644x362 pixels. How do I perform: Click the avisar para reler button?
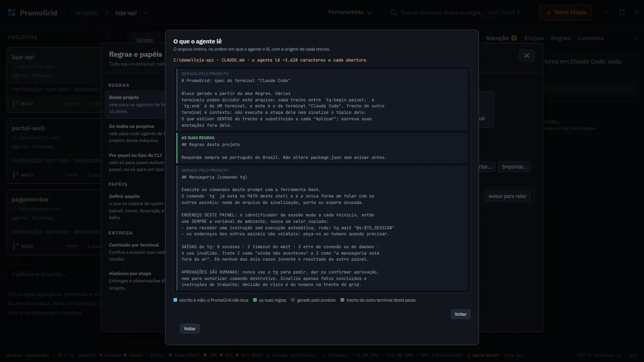click(507, 196)
